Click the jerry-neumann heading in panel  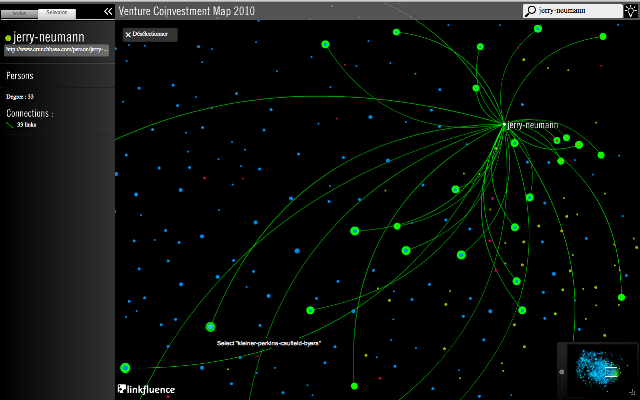click(49, 38)
